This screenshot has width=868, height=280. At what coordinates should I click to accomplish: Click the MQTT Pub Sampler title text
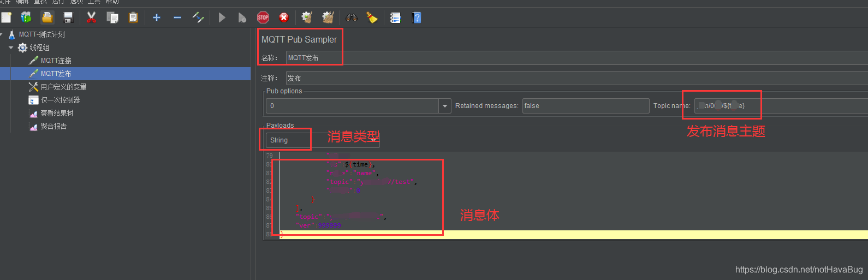point(299,39)
